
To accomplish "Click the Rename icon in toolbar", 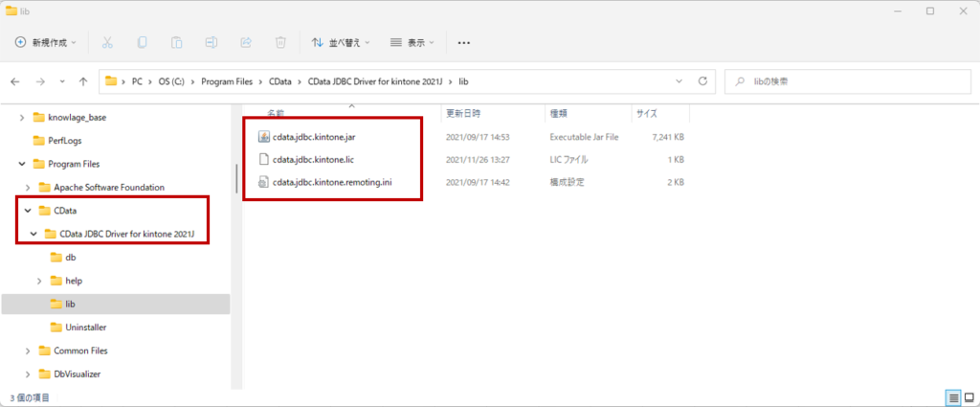I will [212, 42].
